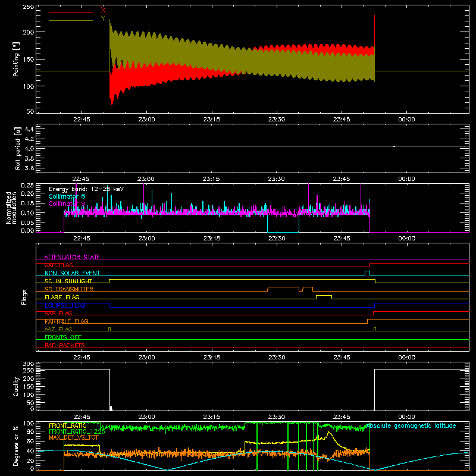Select the PARTICLE_FLAG label
The width and height of the screenshot is (476, 476).
(x=67, y=321)
